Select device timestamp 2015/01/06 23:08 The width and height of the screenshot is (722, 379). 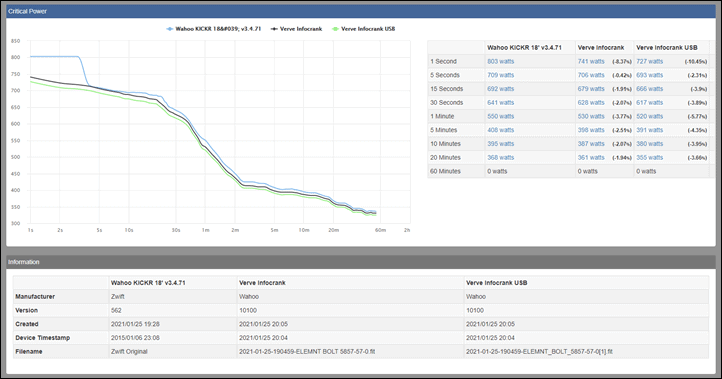pos(135,338)
